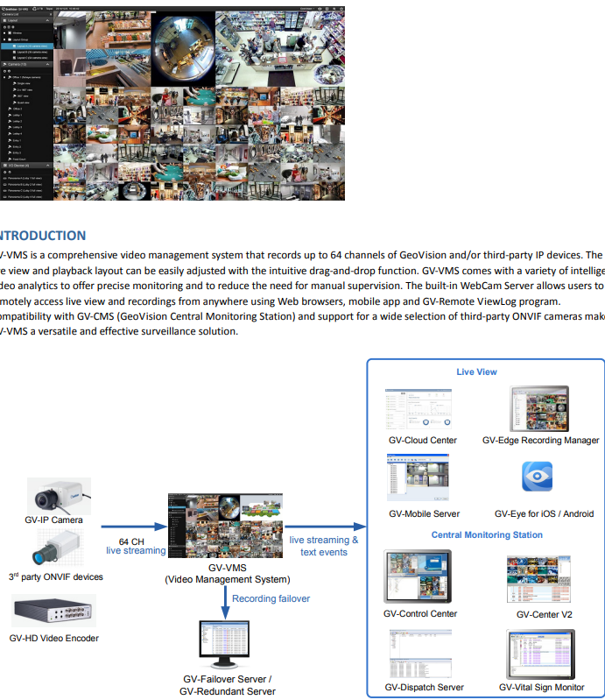The image size is (605, 700).
Task: Open the GV-Dispatch Server screenshot thumbnail
Action: [420, 654]
